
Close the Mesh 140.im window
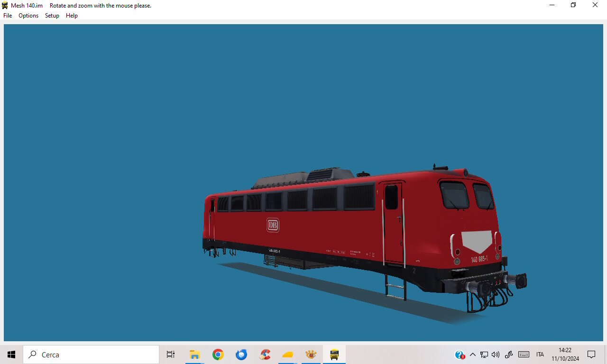(595, 5)
